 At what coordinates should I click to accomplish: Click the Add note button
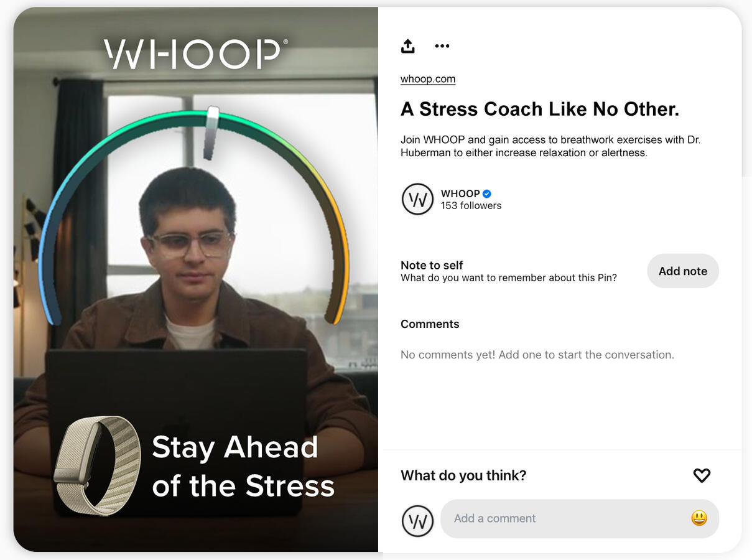683,271
